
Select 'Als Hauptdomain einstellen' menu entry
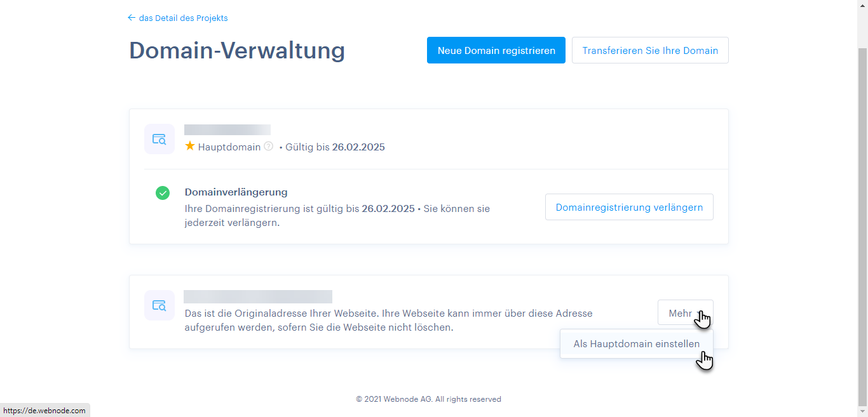pos(636,344)
